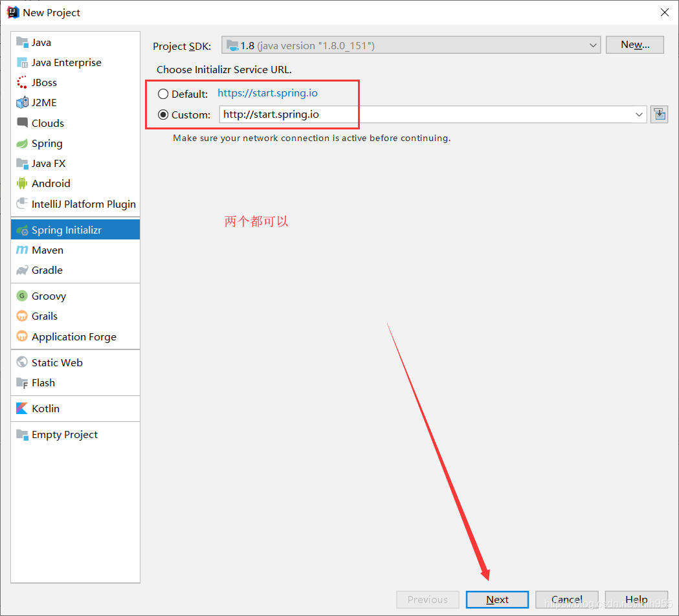Choose Grails from the list
This screenshot has width=679, height=616.
tap(75, 316)
